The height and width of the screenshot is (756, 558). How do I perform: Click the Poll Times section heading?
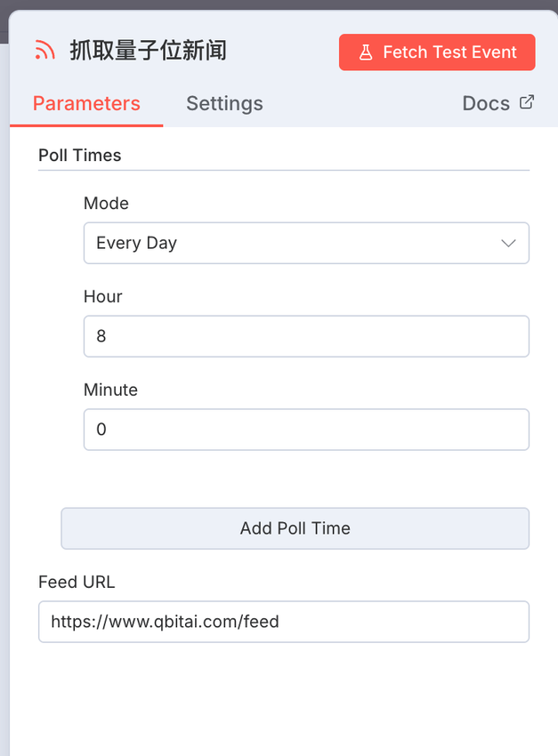click(79, 155)
